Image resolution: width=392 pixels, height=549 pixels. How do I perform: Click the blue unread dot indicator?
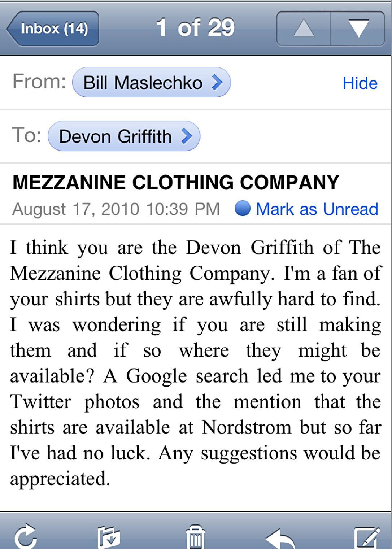[243, 208]
